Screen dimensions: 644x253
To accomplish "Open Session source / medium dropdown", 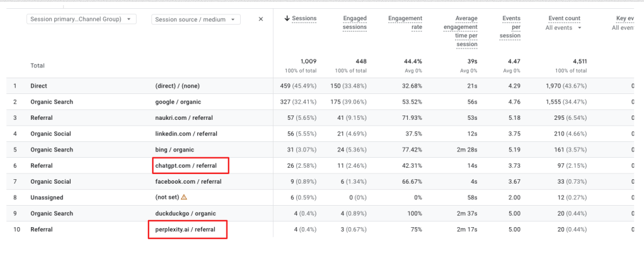I will [x=195, y=20].
